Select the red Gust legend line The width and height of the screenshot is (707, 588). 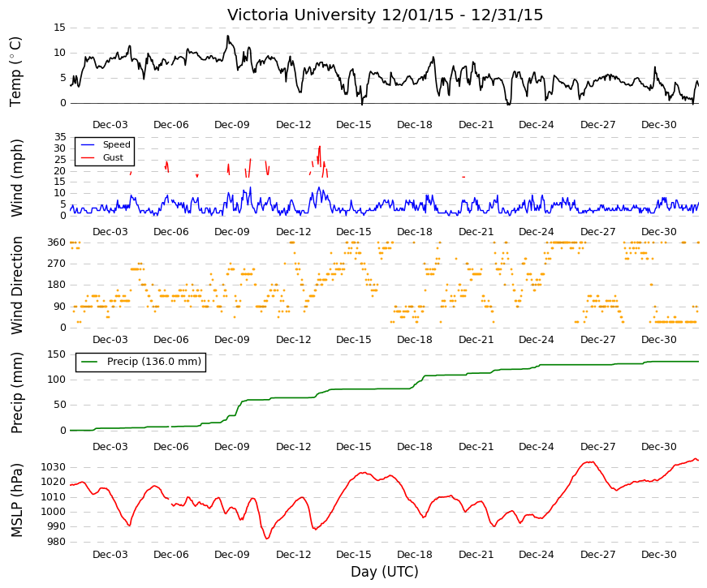coord(87,157)
